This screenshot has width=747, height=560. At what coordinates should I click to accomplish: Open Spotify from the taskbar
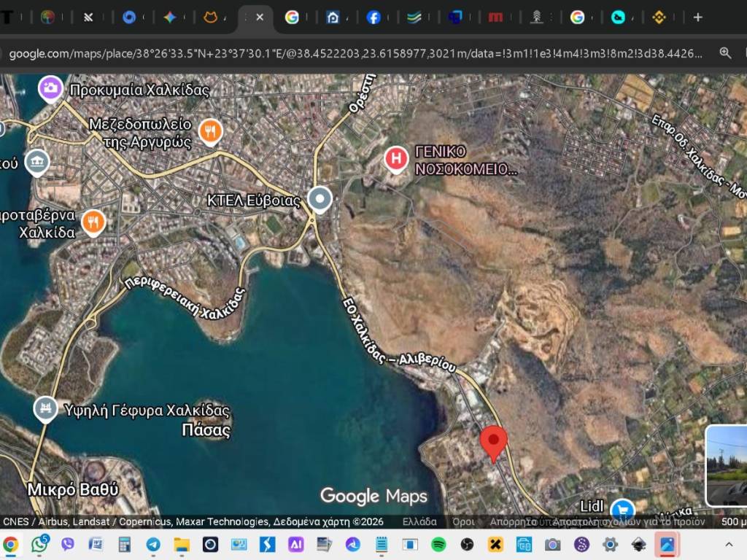point(438,544)
